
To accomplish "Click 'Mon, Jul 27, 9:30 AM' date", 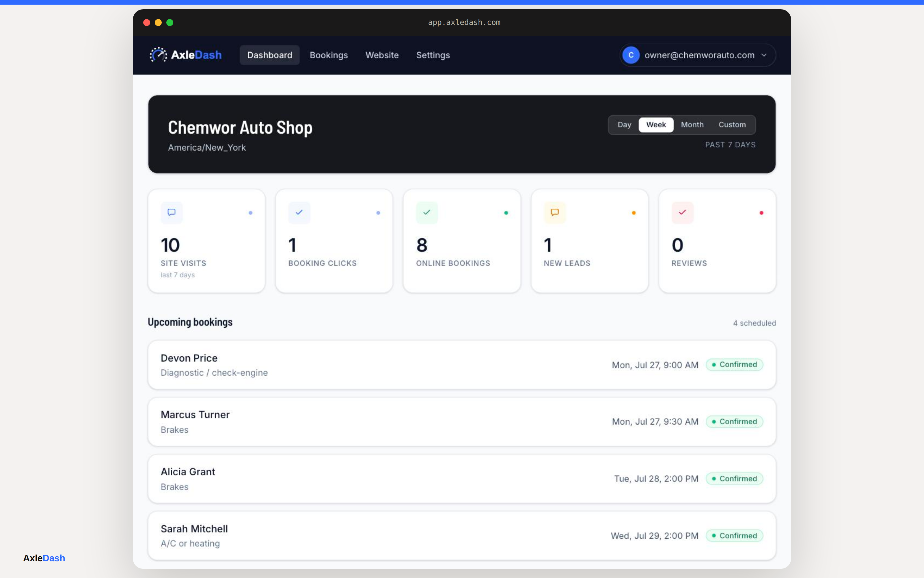I will 655,422.
